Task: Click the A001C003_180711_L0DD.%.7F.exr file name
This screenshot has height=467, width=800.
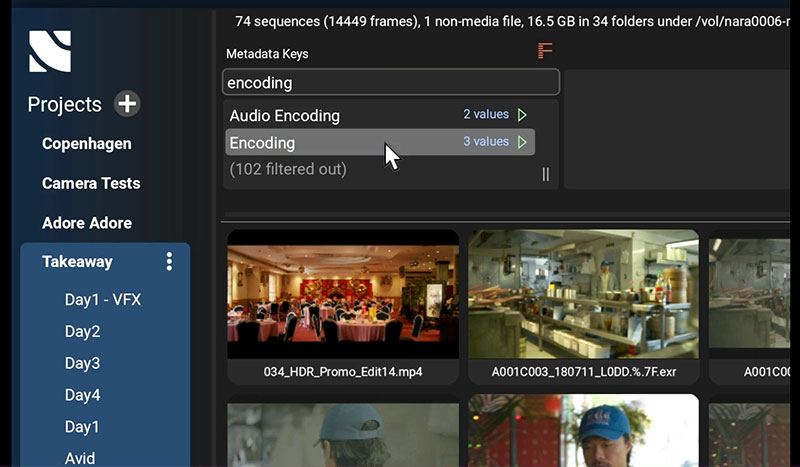Action: coord(584,372)
